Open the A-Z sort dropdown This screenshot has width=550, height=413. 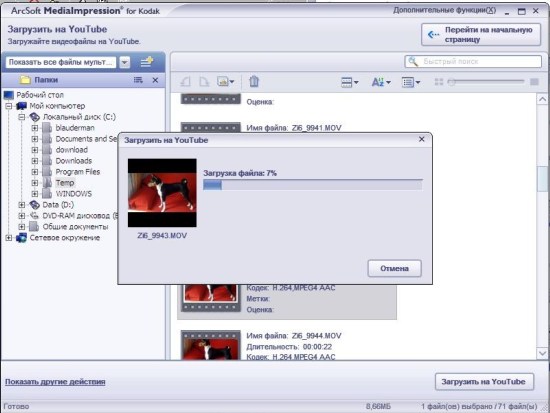click(x=381, y=82)
